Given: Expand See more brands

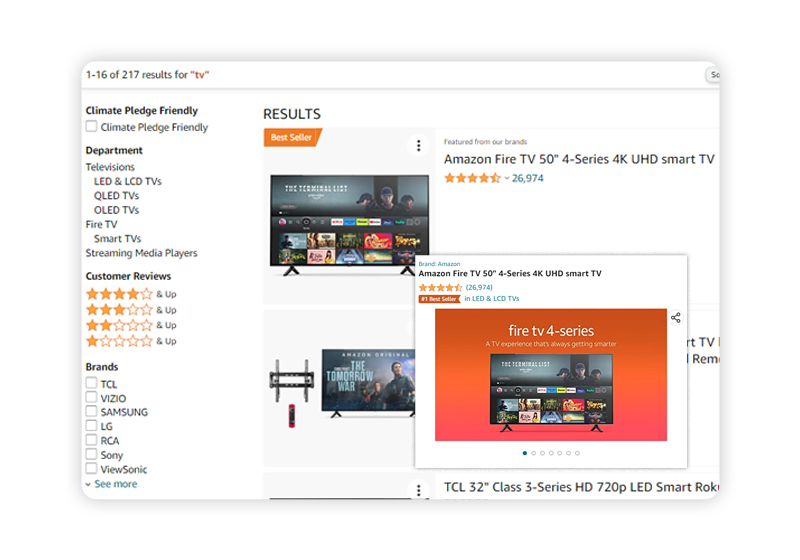Looking at the screenshot, I should click(111, 484).
